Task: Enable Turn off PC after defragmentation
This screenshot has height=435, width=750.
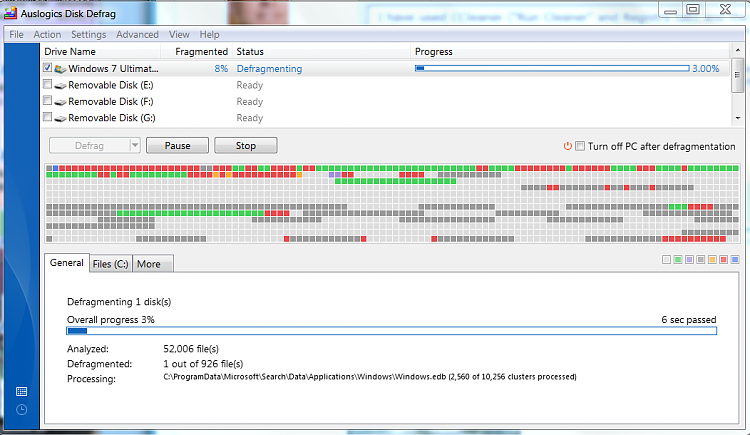Action: pos(580,146)
